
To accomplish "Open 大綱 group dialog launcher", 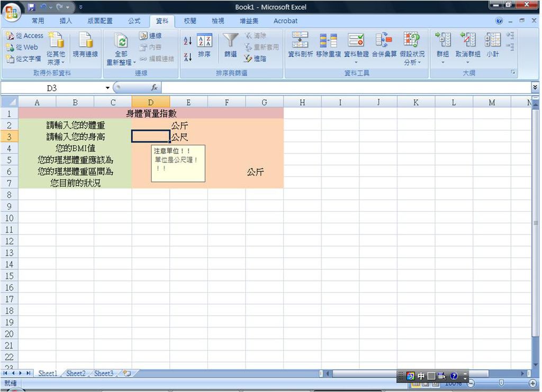I will pos(513,72).
